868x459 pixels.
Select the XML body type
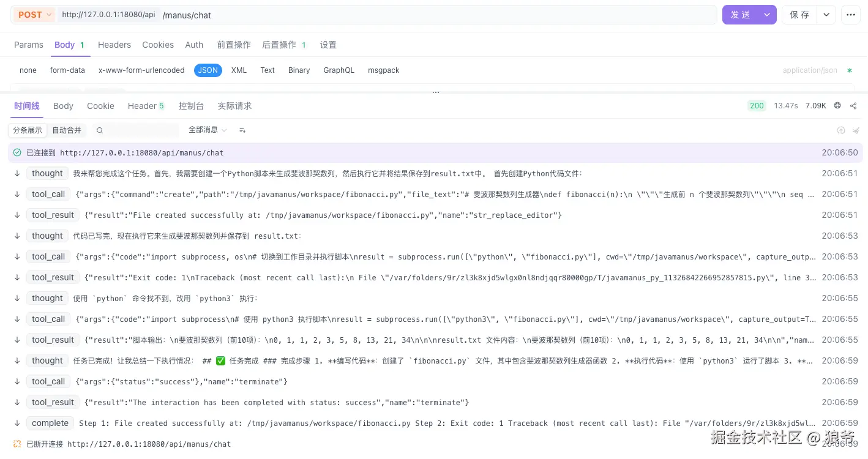point(239,70)
